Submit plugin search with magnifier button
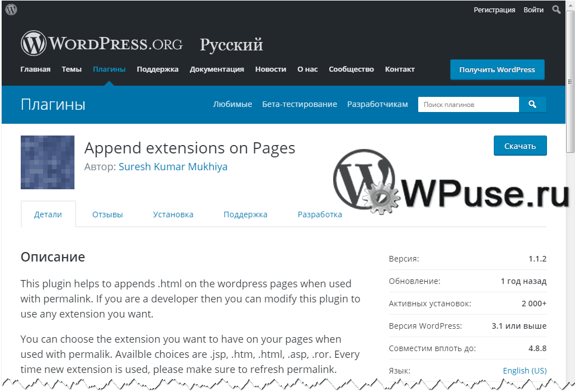The height and width of the screenshot is (392, 575). (532, 105)
